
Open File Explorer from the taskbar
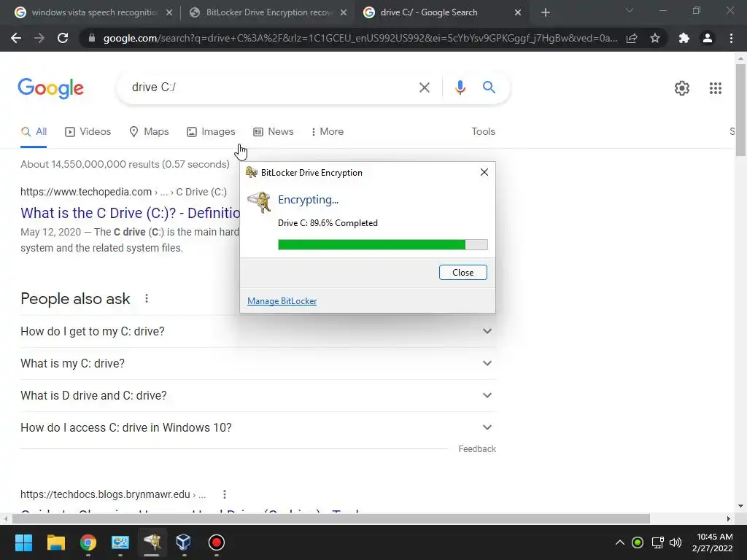point(55,542)
